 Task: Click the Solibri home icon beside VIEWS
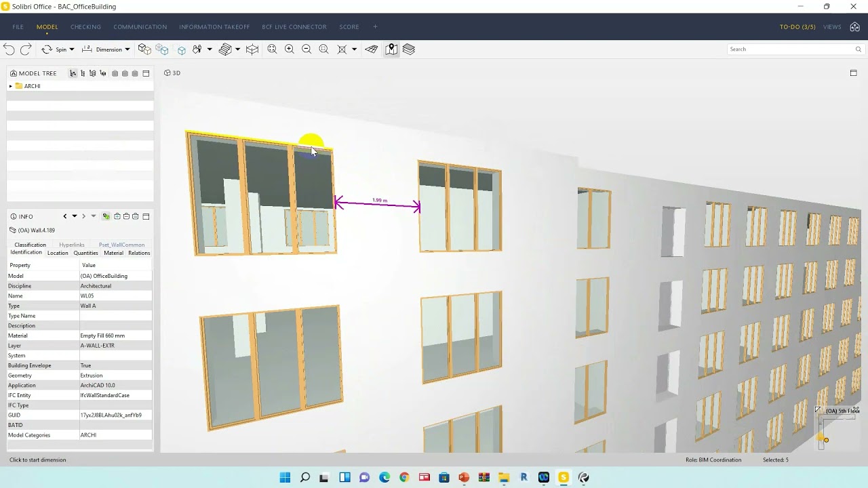pyautogui.click(x=854, y=27)
